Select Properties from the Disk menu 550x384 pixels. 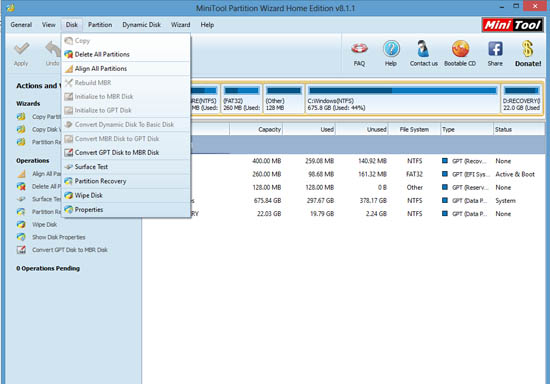[126, 209]
